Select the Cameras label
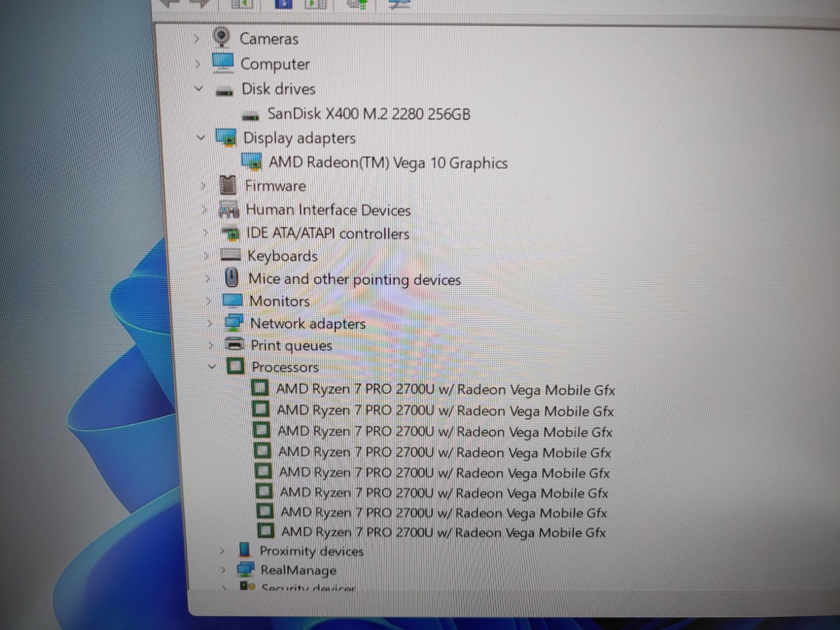 (269, 39)
